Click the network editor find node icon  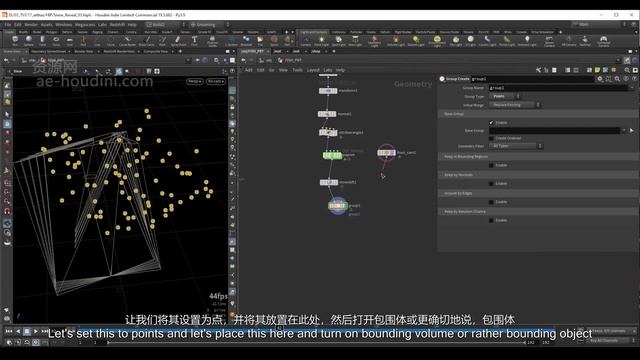pos(627,70)
